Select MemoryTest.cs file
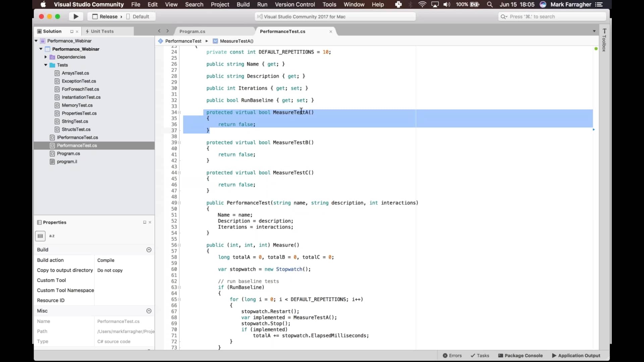 point(77,105)
